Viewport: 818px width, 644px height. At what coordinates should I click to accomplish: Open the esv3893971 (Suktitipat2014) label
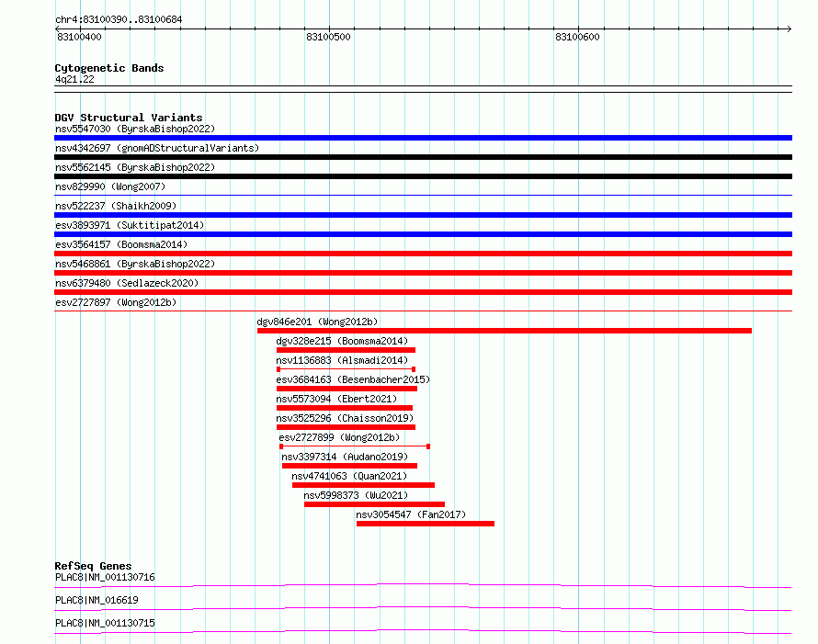coord(130,225)
